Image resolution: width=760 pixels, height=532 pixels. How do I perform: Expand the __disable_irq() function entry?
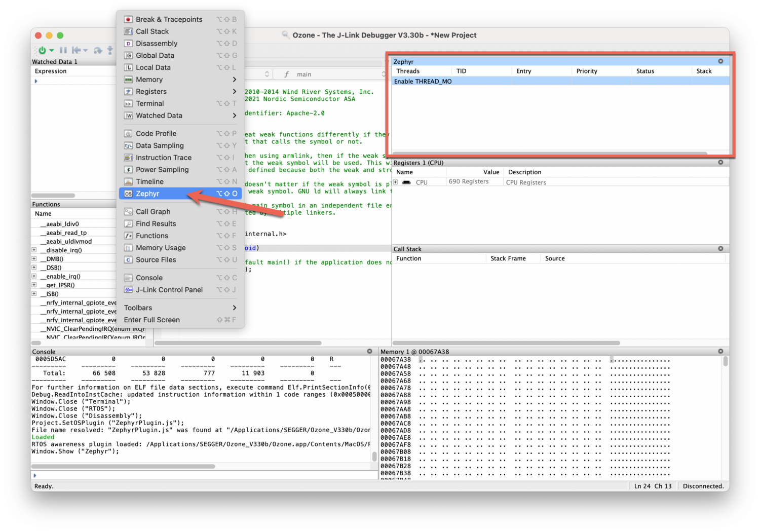tap(33, 250)
